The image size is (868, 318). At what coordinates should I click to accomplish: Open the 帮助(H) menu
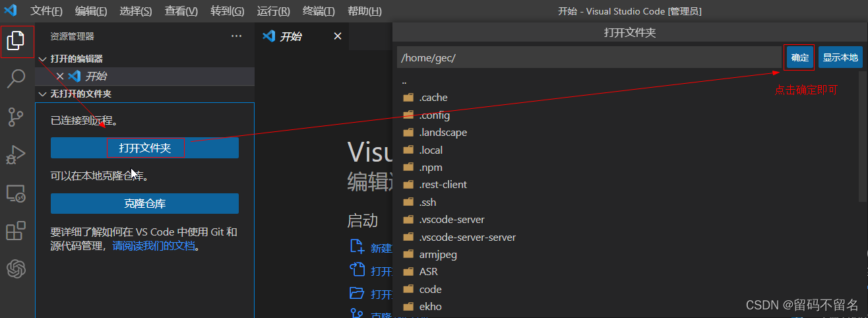pos(364,11)
